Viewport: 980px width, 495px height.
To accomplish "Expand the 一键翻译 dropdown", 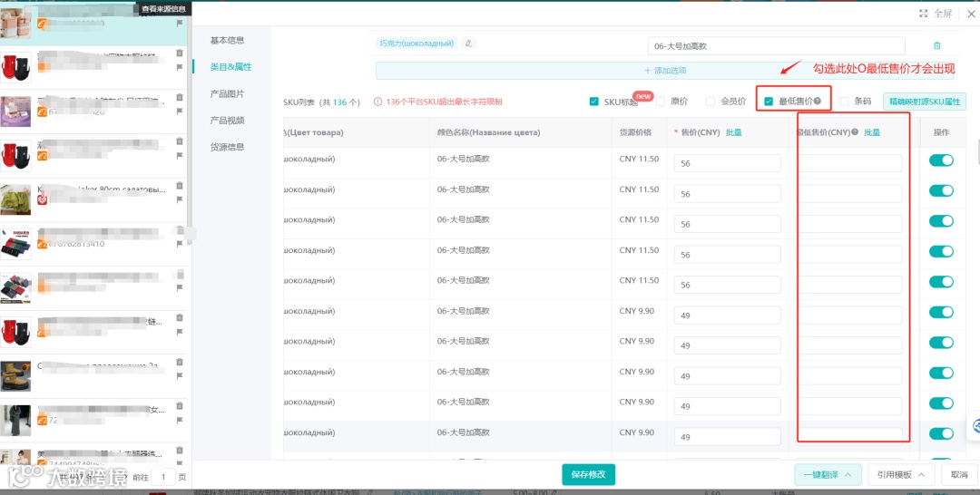I will [x=828, y=474].
